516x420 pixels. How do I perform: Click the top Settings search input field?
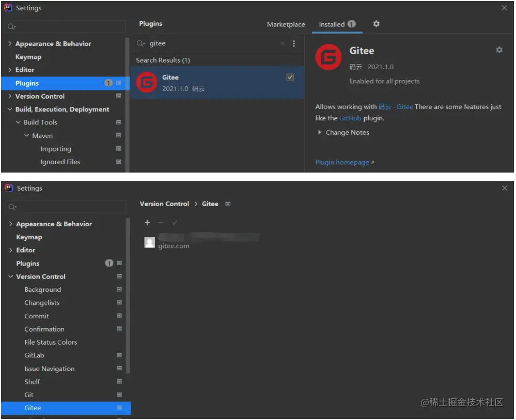point(66,26)
